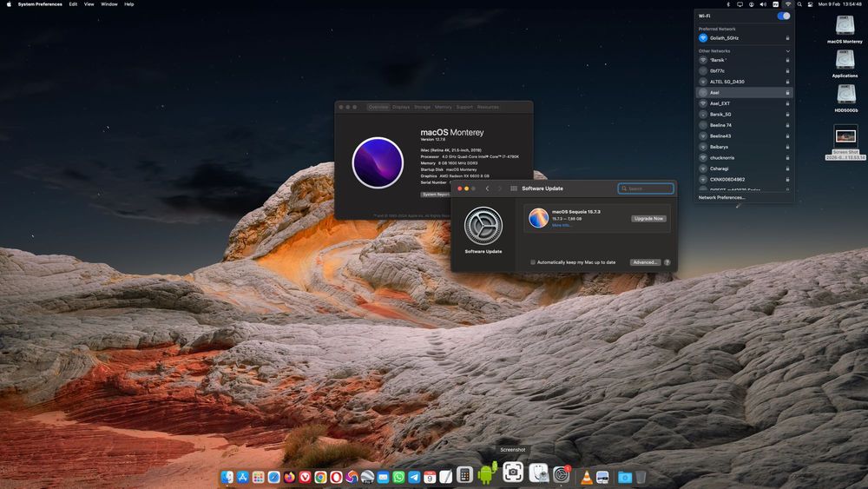The height and width of the screenshot is (489, 868).
Task: Open Safari from the Dock
Action: [x=273, y=477]
